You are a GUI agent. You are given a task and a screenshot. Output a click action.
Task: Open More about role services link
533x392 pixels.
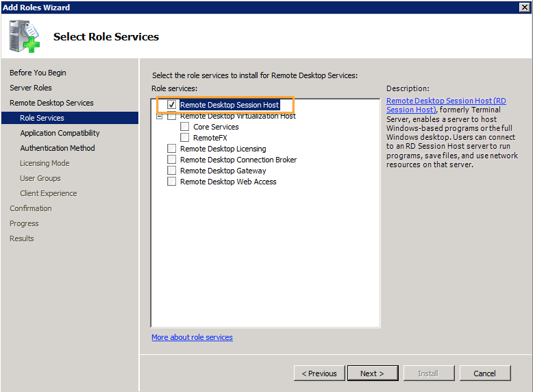tap(192, 337)
